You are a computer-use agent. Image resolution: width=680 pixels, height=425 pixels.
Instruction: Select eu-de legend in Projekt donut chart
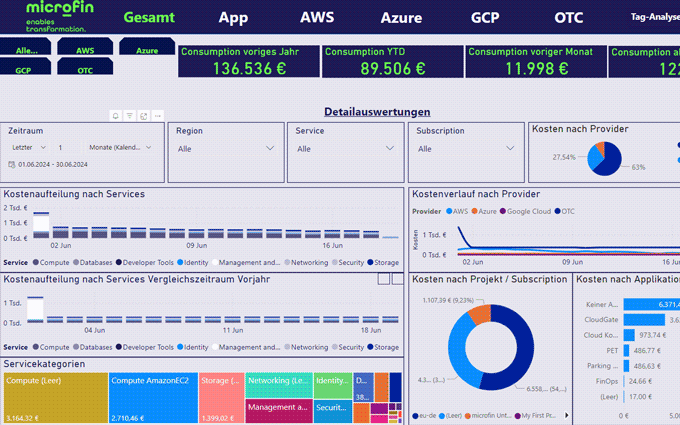click(x=424, y=415)
